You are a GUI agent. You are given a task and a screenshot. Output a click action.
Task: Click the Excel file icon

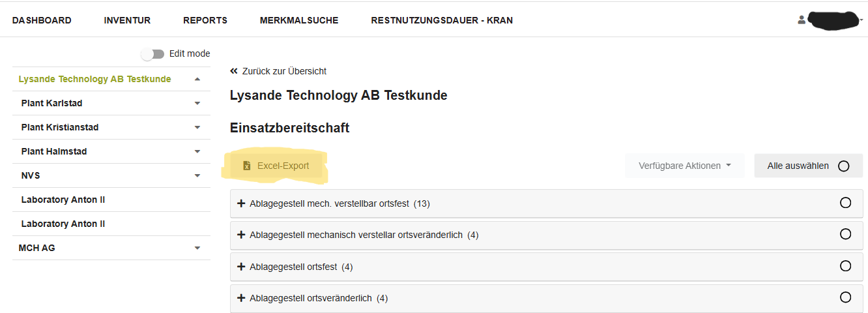(x=247, y=166)
